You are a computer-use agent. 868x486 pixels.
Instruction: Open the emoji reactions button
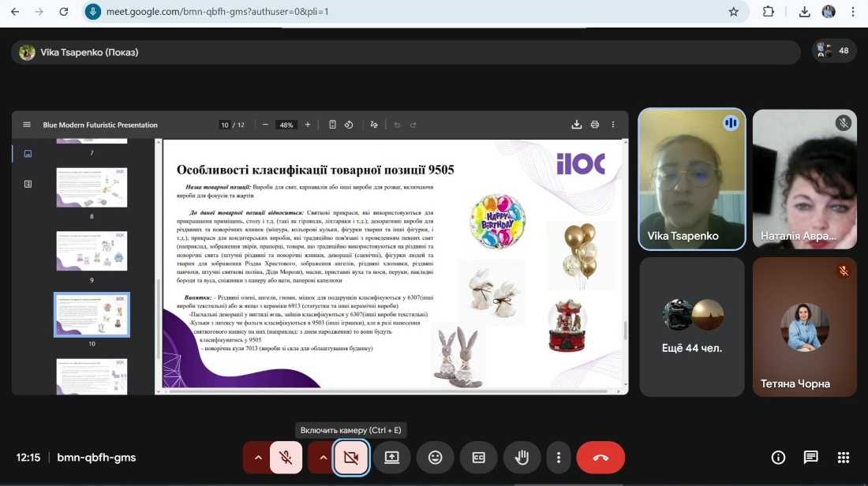point(435,458)
